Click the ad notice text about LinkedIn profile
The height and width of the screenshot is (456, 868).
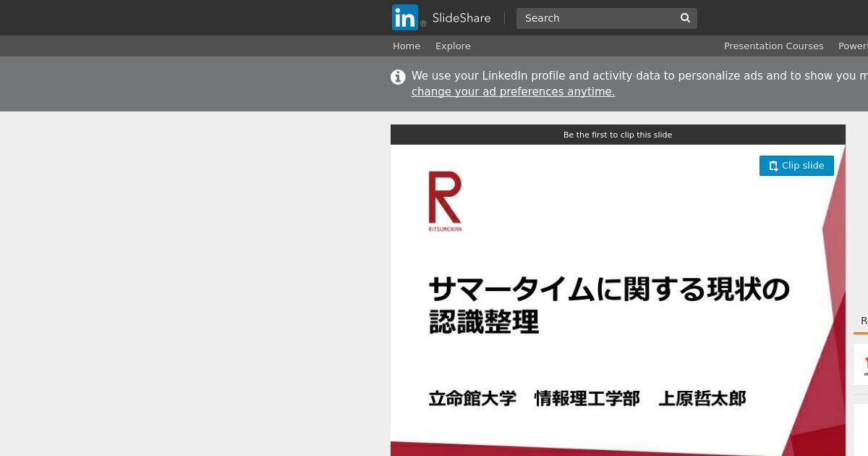tap(639, 75)
